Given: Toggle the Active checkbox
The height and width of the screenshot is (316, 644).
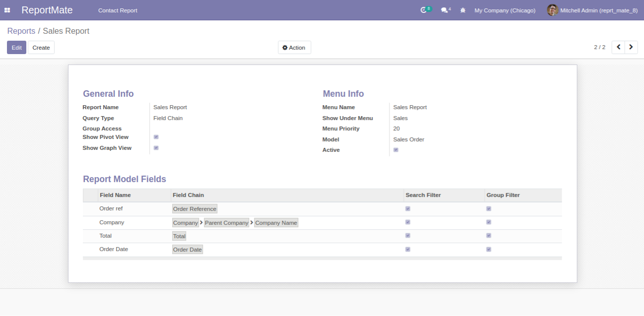Looking at the screenshot, I should pyautogui.click(x=396, y=150).
